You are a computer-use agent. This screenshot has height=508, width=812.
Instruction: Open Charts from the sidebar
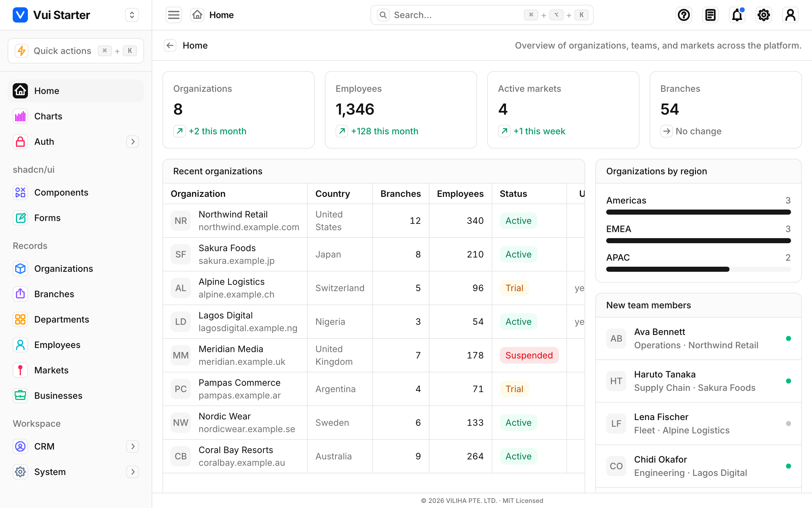(x=76, y=116)
